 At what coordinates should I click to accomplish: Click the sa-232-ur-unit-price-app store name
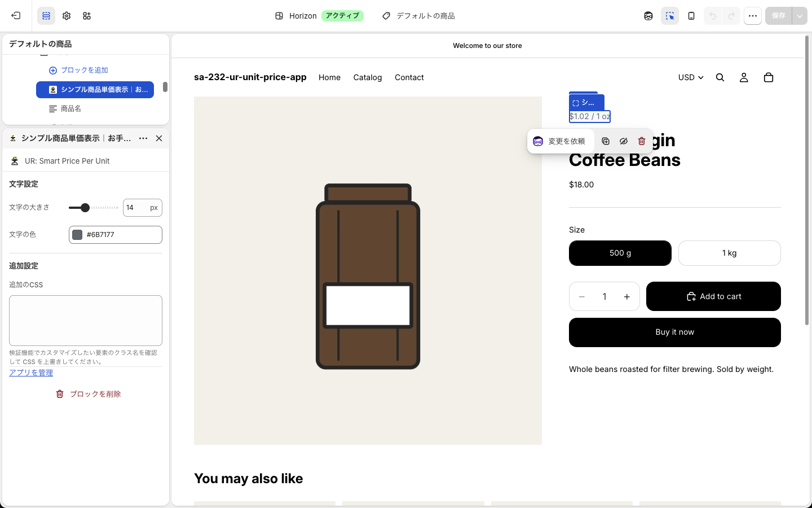pyautogui.click(x=250, y=77)
